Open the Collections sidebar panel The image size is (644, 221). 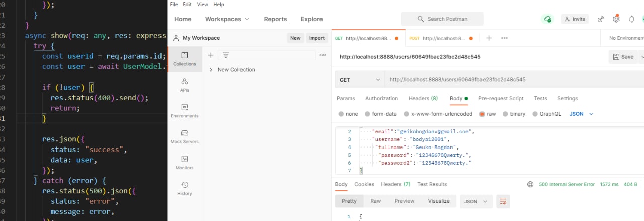(x=184, y=59)
